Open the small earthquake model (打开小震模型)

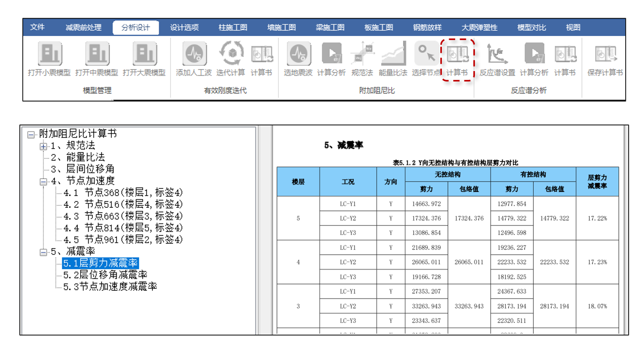(x=49, y=54)
